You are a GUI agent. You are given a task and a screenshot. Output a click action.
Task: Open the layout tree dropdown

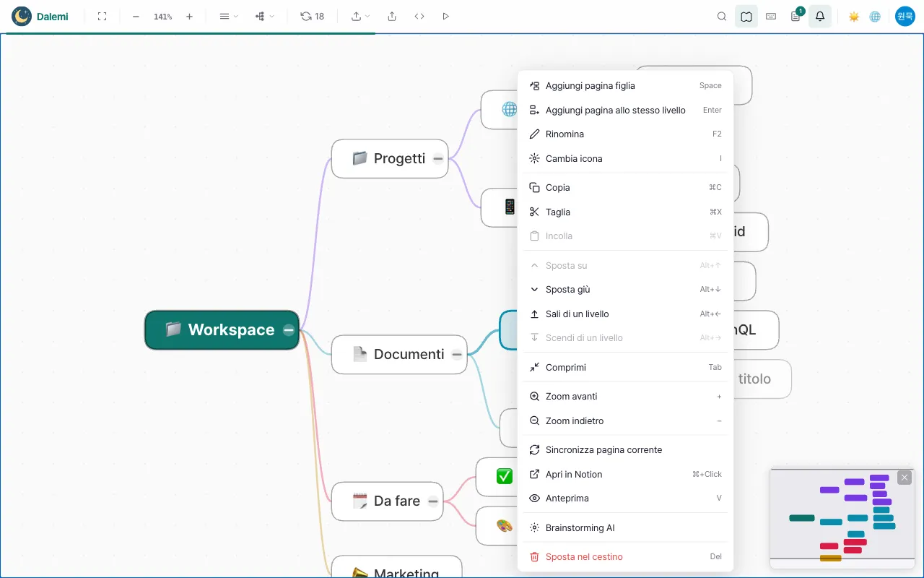tap(264, 16)
